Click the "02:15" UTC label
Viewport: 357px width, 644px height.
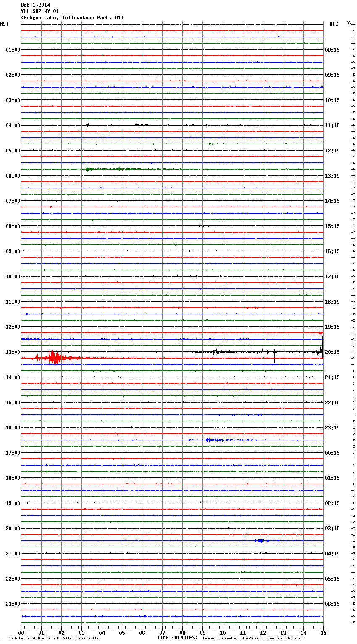(x=332, y=503)
